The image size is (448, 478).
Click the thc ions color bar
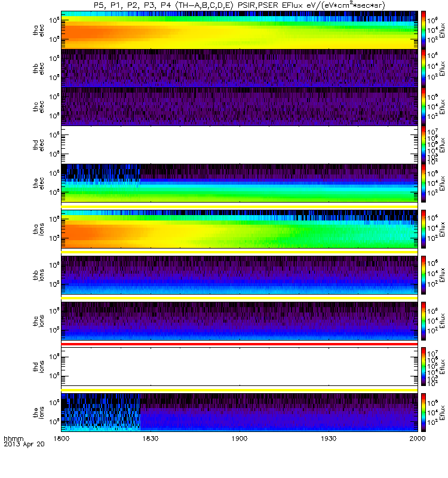pos(424,321)
